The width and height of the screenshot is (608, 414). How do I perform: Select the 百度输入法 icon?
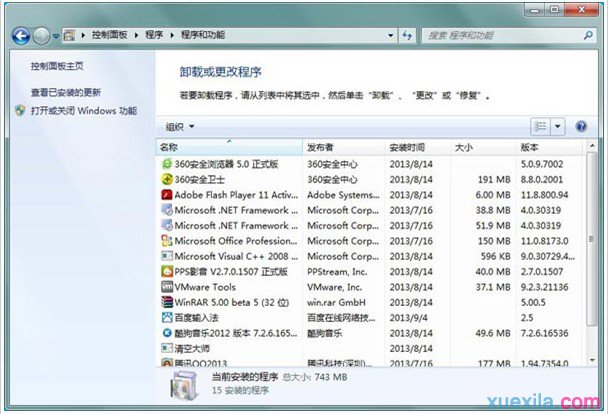[167, 318]
